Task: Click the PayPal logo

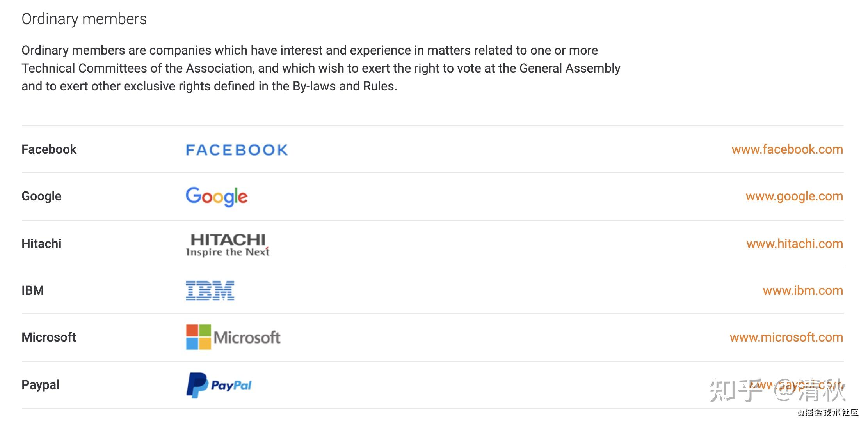Action: point(219,385)
